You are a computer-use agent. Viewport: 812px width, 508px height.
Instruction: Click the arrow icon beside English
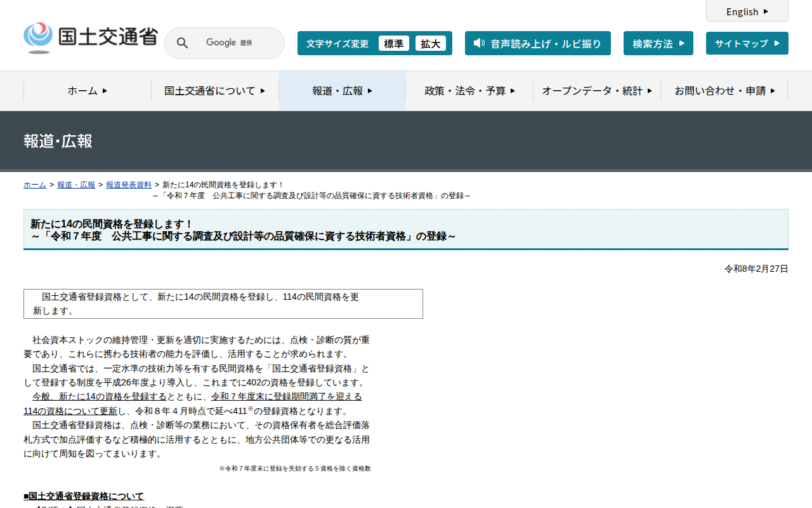tap(766, 11)
